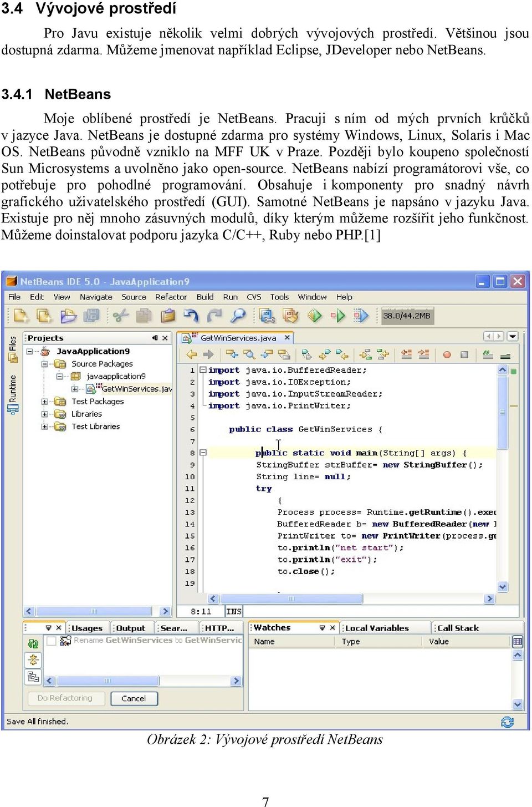532x807 pixels.
Task: Collapse the JavaApplication9 project node
Action: point(29,351)
